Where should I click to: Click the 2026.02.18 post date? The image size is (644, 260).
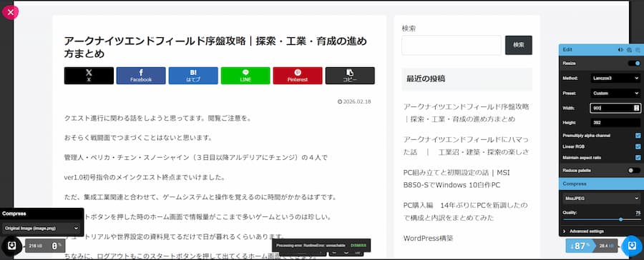point(354,101)
